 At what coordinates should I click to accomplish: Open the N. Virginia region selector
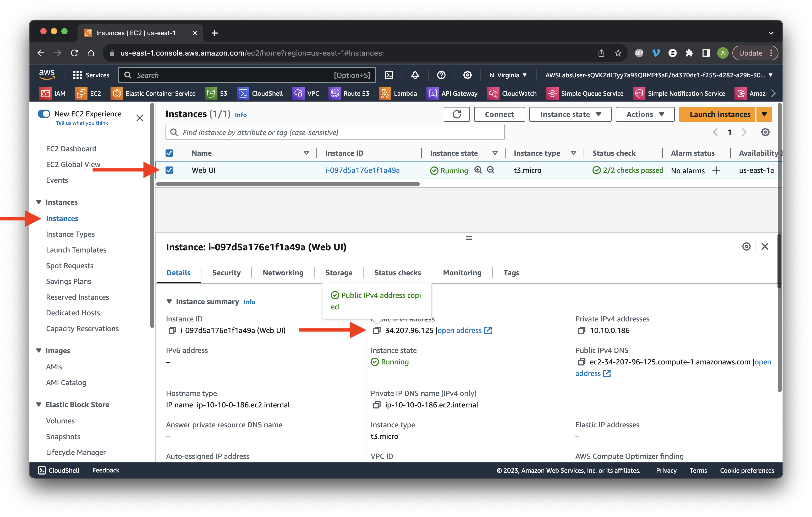(x=508, y=75)
